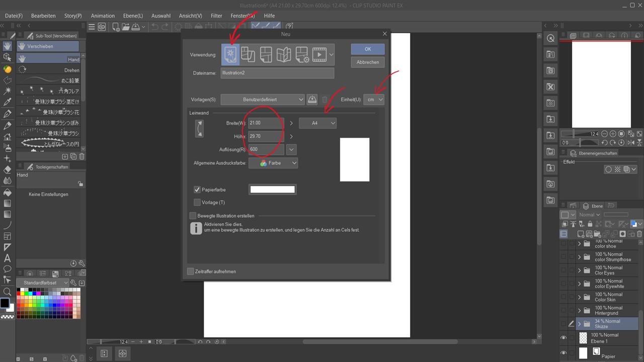The height and width of the screenshot is (362, 644).
Task: Click the Undo arrow in the command bar
Action: 154,27
